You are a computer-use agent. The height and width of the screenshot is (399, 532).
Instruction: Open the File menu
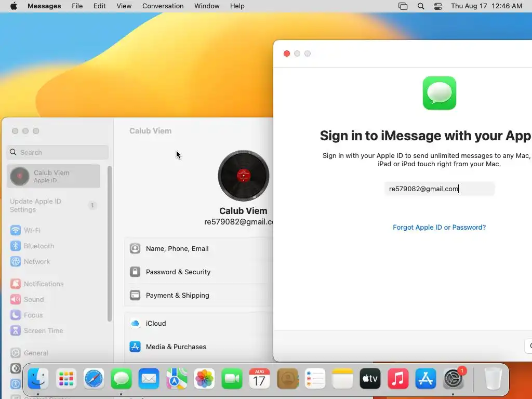coord(77,6)
